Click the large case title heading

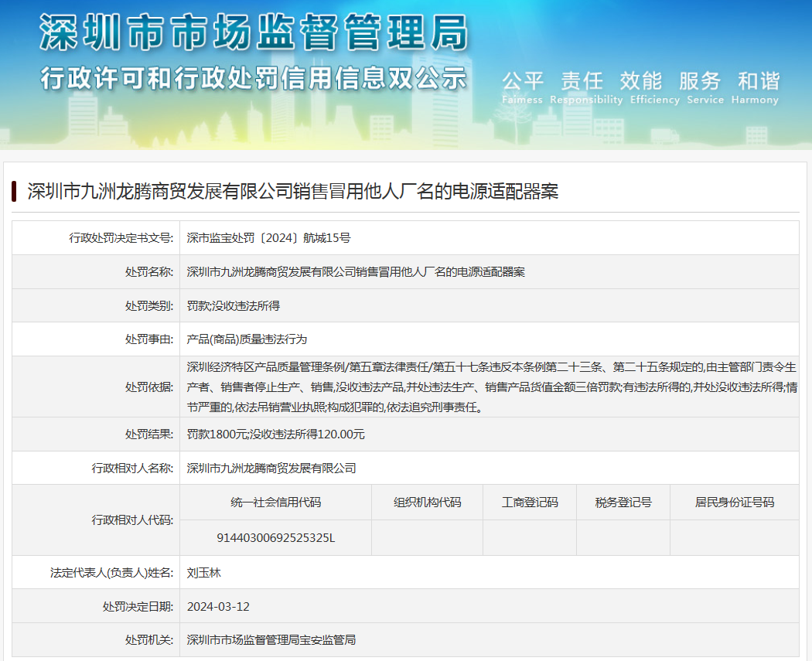click(x=293, y=191)
